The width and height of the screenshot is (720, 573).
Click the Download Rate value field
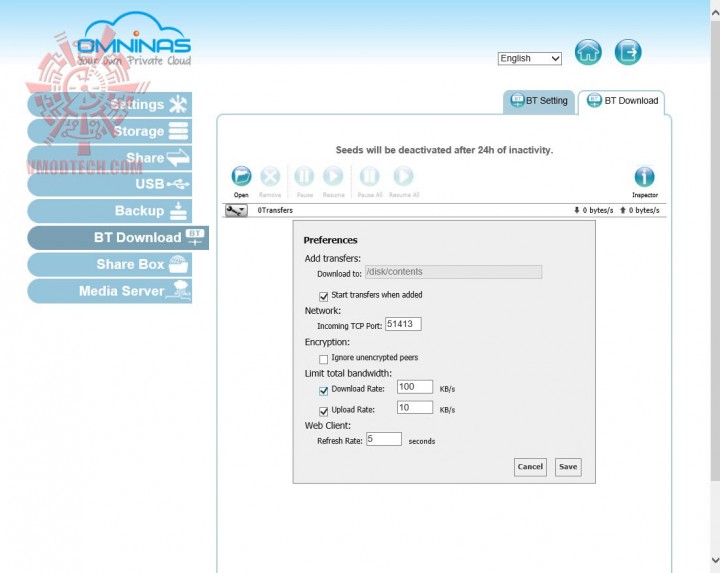[415, 387]
